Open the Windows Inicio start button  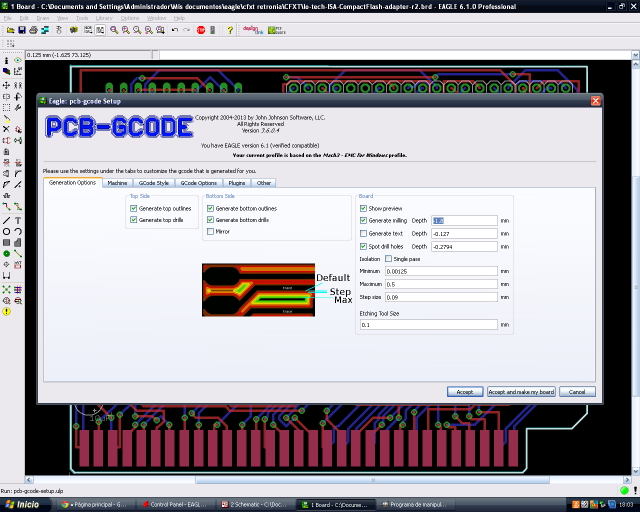tap(23, 505)
